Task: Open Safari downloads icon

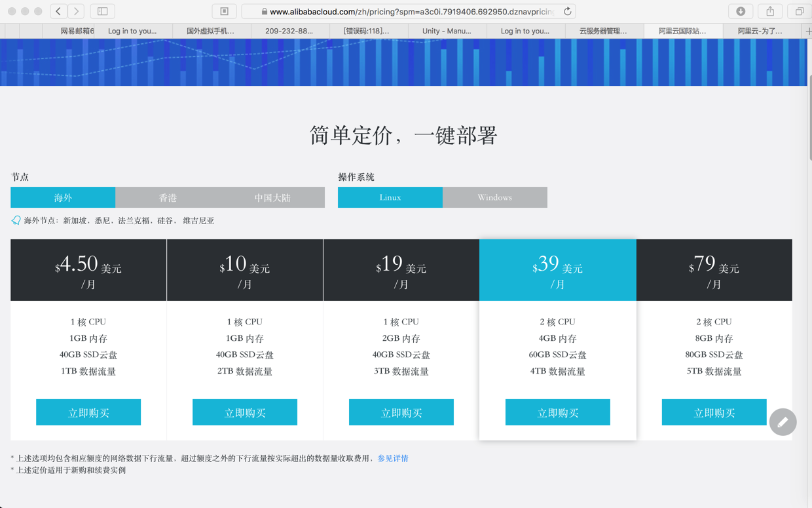Action: tap(741, 11)
